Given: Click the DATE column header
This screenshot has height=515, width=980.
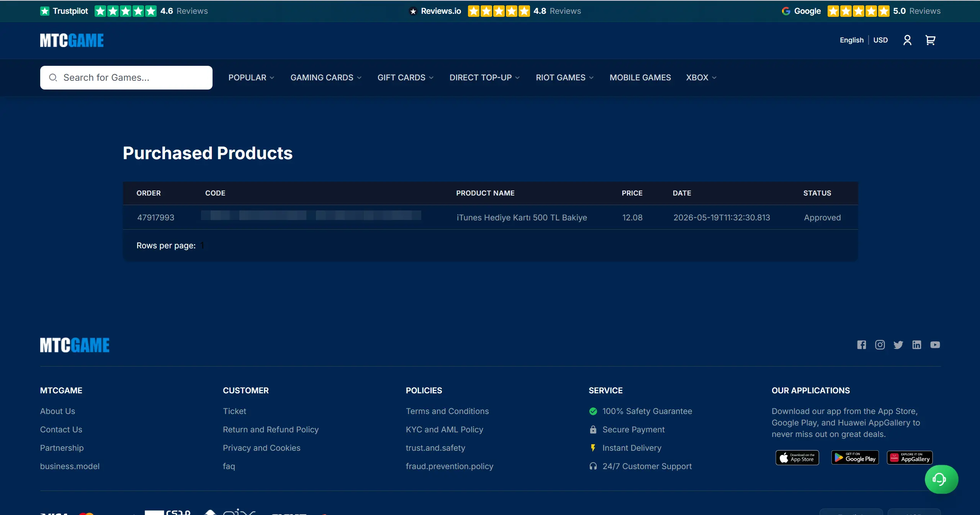Looking at the screenshot, I should tap(682, 193).
